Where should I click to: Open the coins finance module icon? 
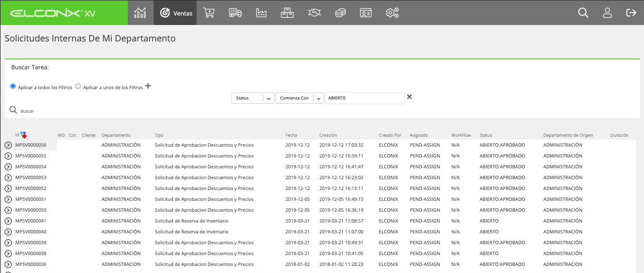(340, 13)
